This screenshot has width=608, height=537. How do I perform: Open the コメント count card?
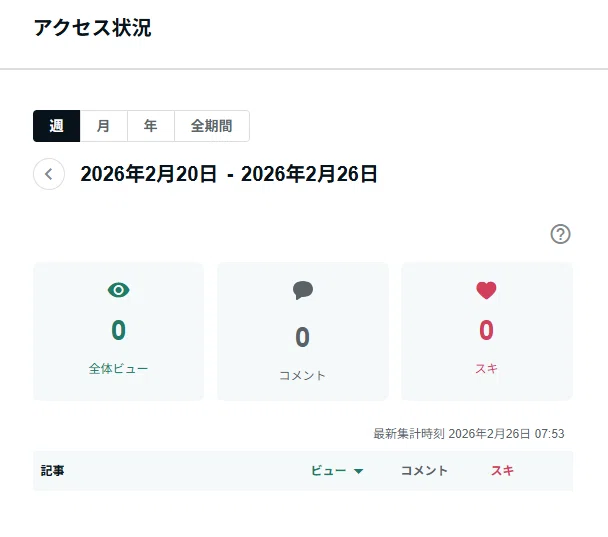pos(303,332)
